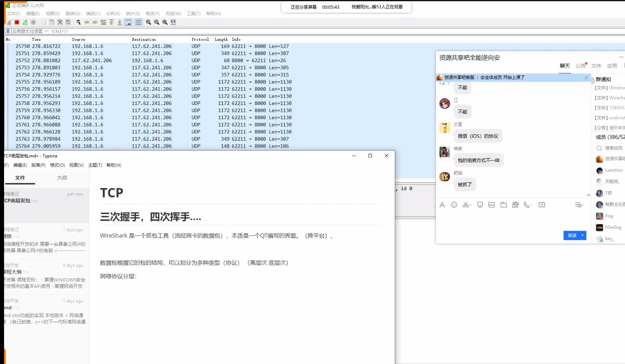
Task: Click the go to specified packet icon
Action: 103,22
